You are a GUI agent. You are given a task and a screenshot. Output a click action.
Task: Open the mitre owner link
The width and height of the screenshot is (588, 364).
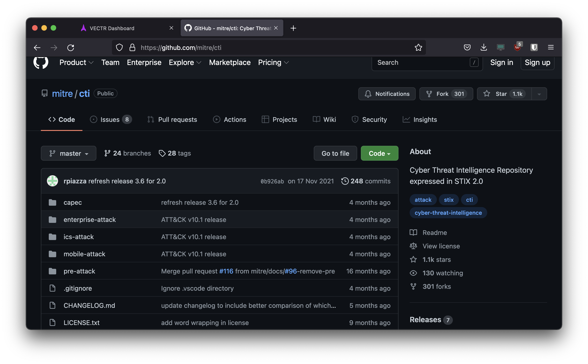[62, 93]
